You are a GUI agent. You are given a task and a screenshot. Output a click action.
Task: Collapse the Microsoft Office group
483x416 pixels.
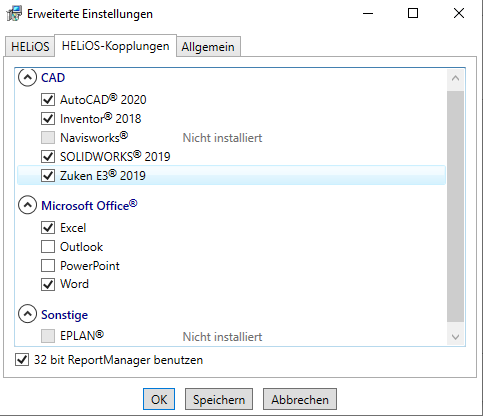27,205
